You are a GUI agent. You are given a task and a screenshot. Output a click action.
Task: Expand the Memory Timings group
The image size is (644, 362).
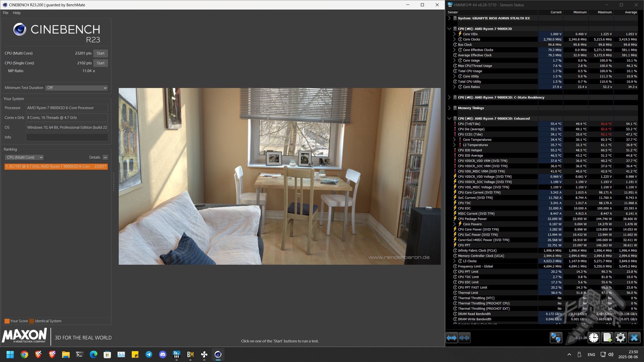[449, 108]
